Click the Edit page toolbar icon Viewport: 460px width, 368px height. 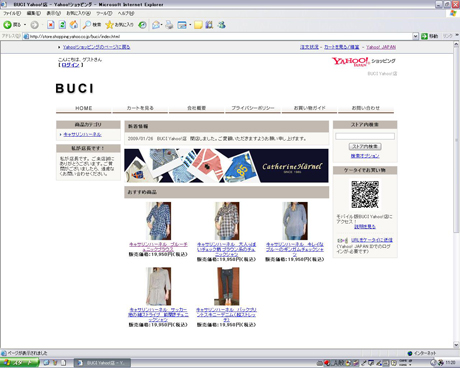tap(182, 25)
